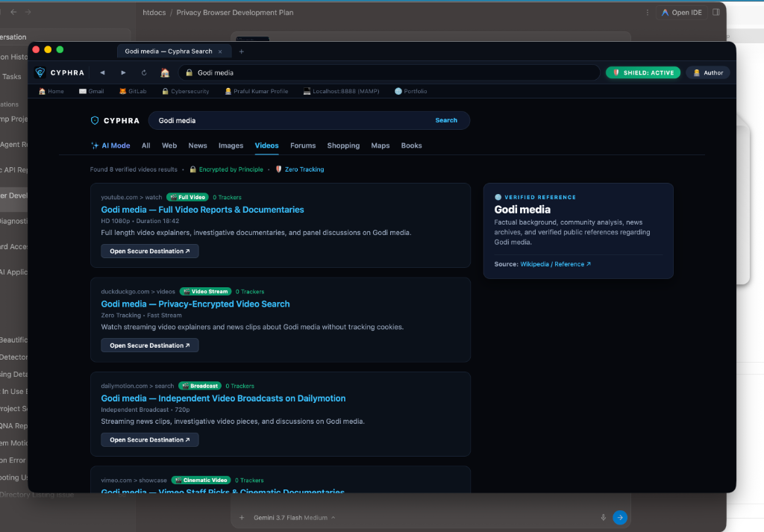This screenshot has height=532, width=764.
Task: Click the htdocs breadcrumb in background window
Action: (x=154, y=13)
